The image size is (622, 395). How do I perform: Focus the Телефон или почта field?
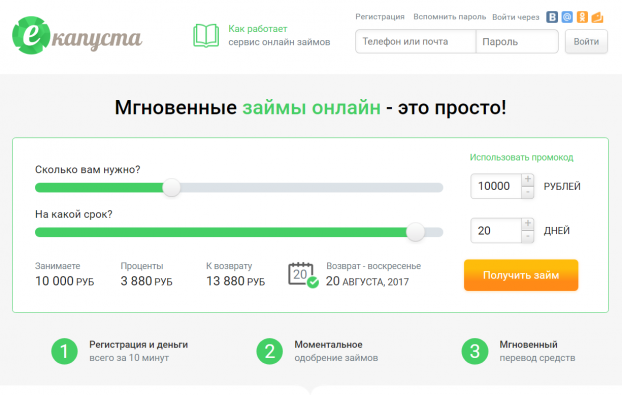click(x=415, y=42)
